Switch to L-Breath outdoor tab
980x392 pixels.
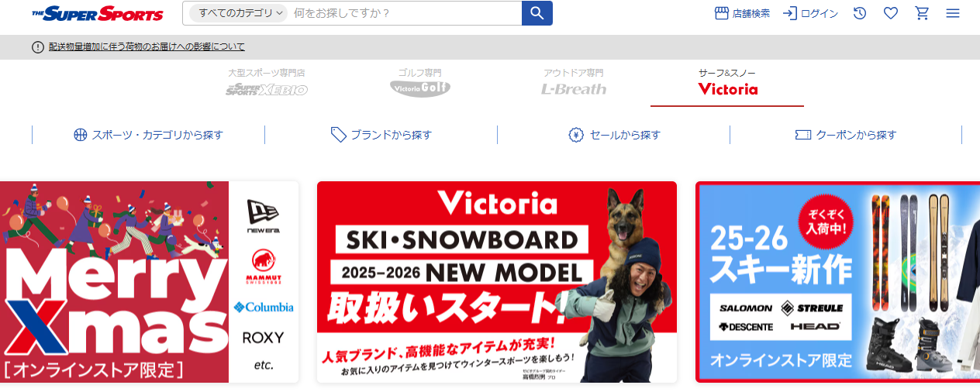574,83
